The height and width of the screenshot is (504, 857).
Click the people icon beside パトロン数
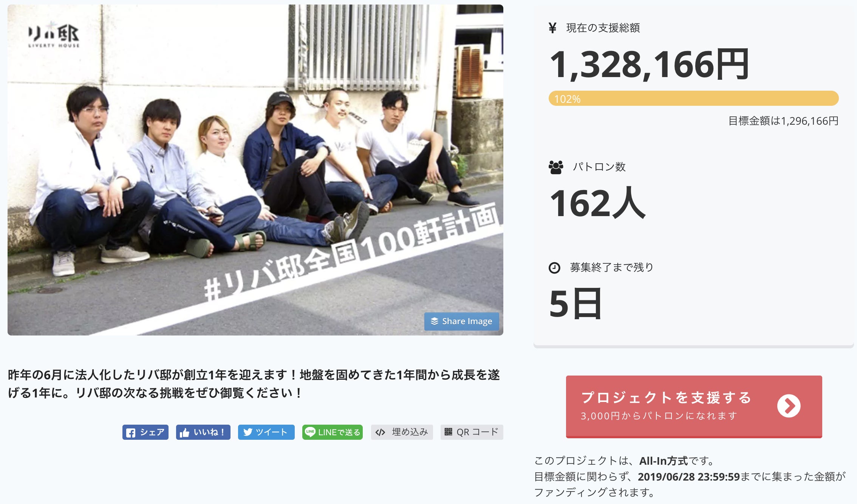pos(556,167)
